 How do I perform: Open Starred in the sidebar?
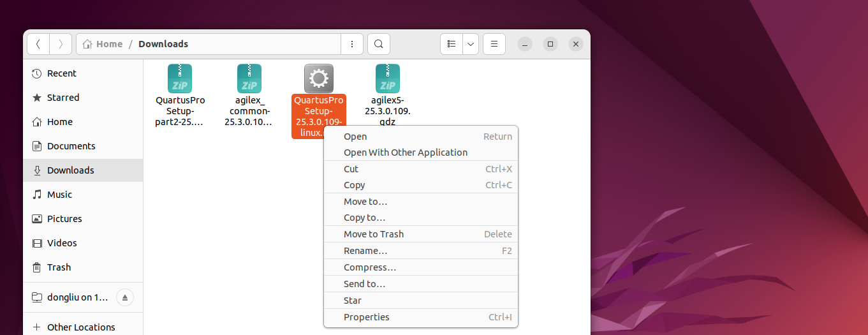click(x=83, y=98)
